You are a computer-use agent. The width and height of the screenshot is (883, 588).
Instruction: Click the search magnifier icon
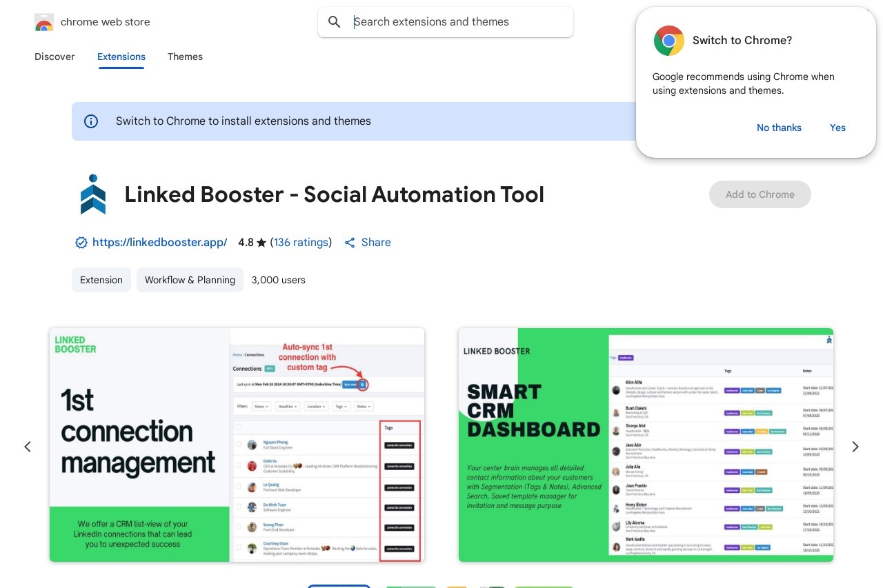click(x=335, y=22)
